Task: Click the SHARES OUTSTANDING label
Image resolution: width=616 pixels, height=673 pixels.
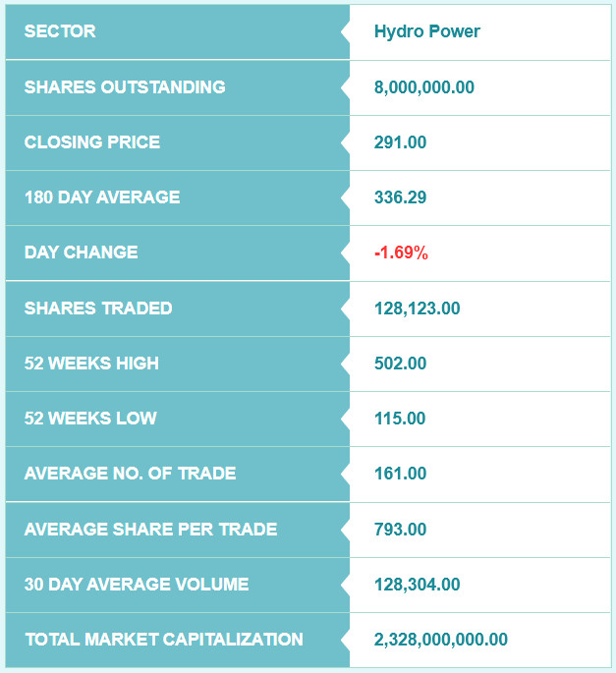Action: click(x=125, y=87)
